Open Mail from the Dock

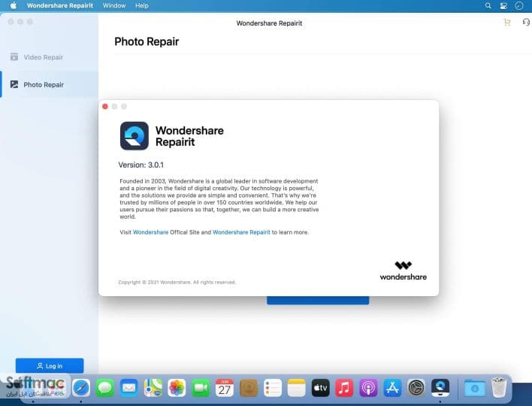pyautogui.click(x=129, y=388)
